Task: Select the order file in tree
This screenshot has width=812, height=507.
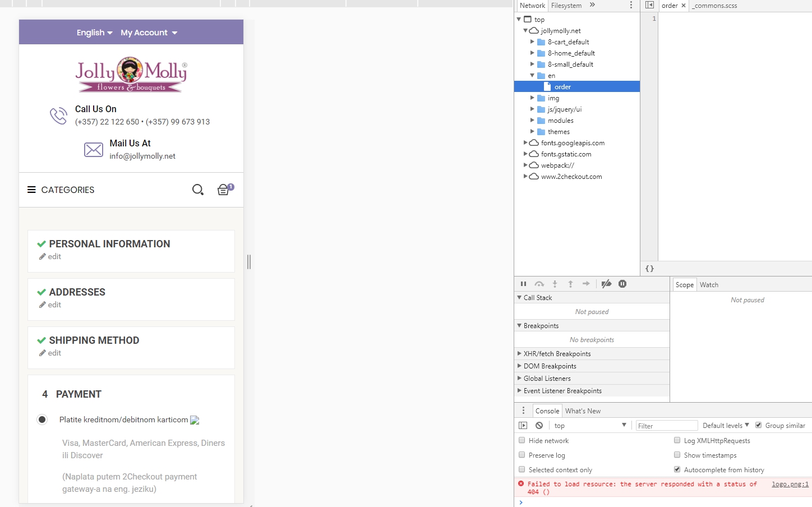Action: click(x=576, y=87)
